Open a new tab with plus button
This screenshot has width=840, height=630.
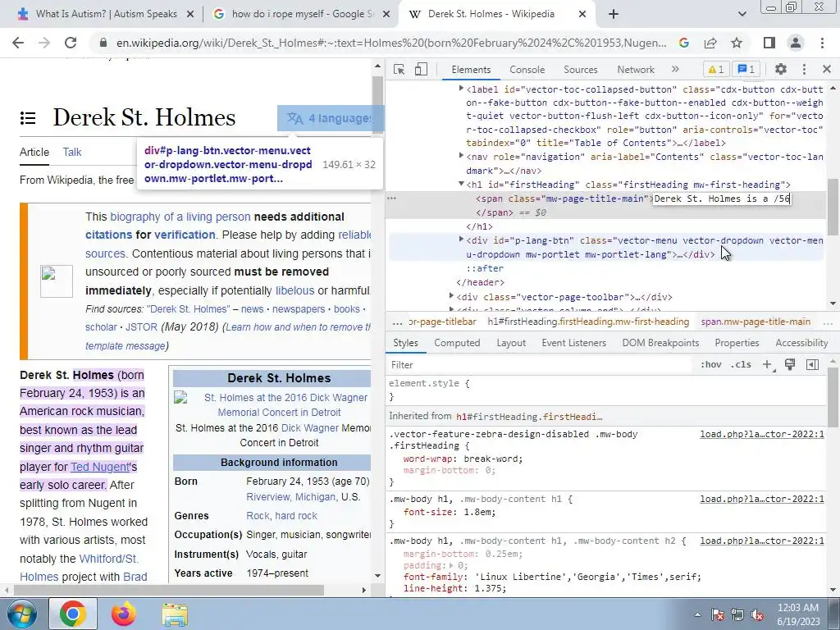pyautogui.click(x=614, y=14)
